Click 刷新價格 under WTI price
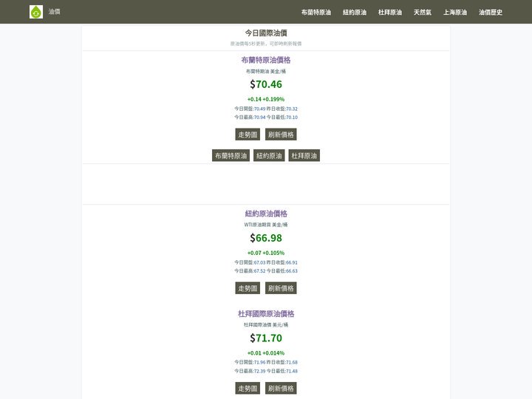The image size is (532, 399). [281, 288]
